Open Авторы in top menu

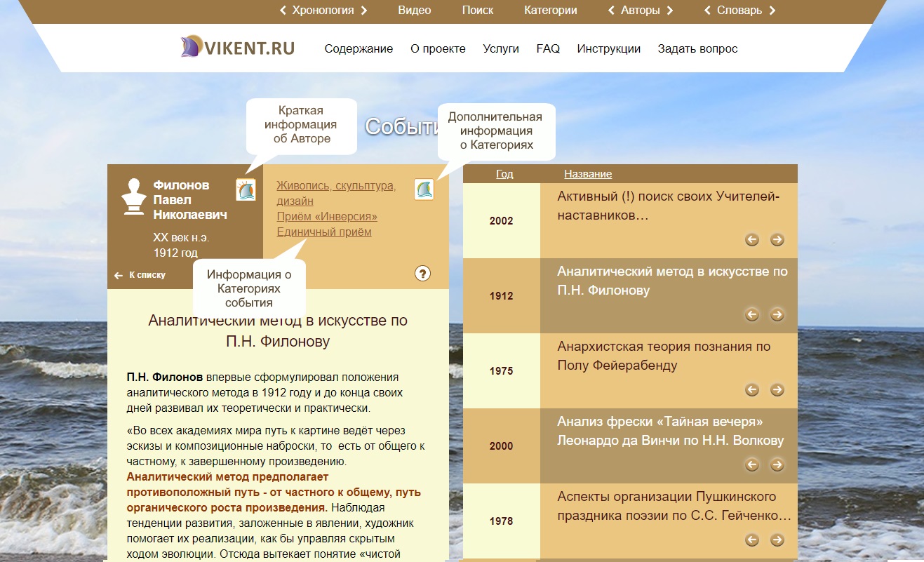pyautogui.click(x=641, y=11)
